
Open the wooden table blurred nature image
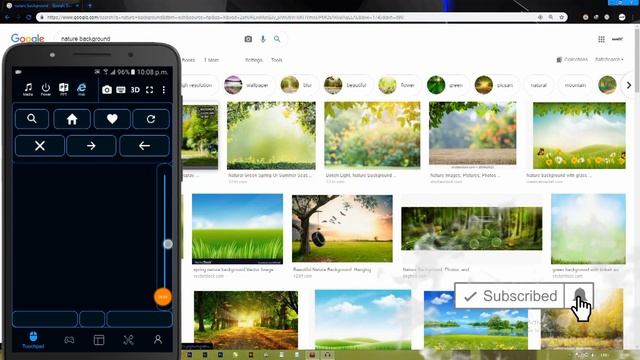pyautogui.click(x=472, y=133)
